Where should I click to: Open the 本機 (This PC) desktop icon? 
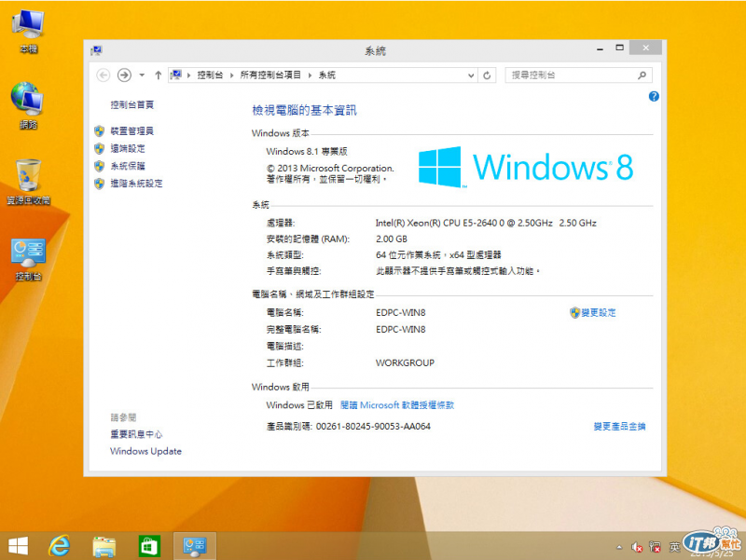point(29,31)
